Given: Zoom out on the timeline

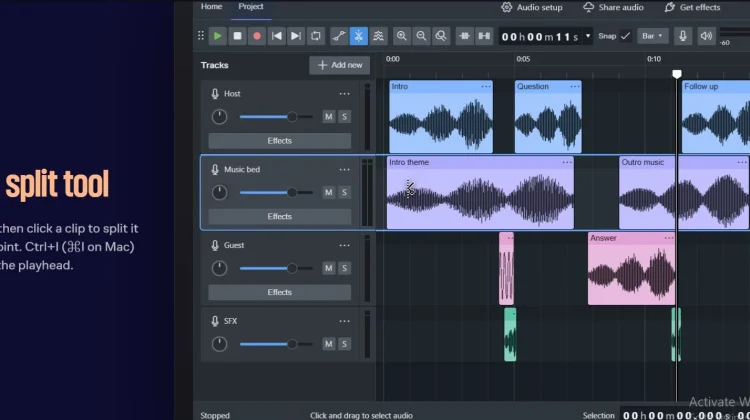Looking at the screenshot, I should (421, 36).
